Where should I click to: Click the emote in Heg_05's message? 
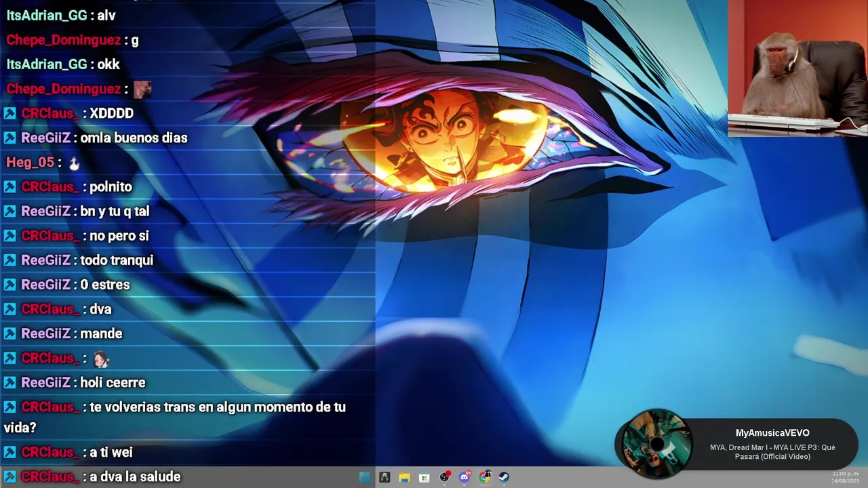75,163
